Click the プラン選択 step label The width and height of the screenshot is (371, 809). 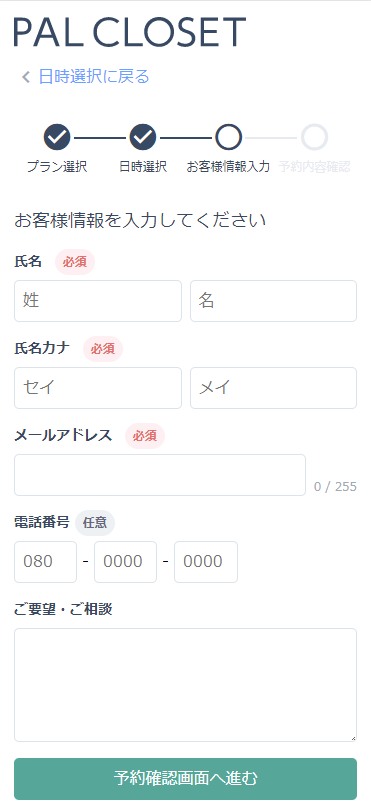57,167
